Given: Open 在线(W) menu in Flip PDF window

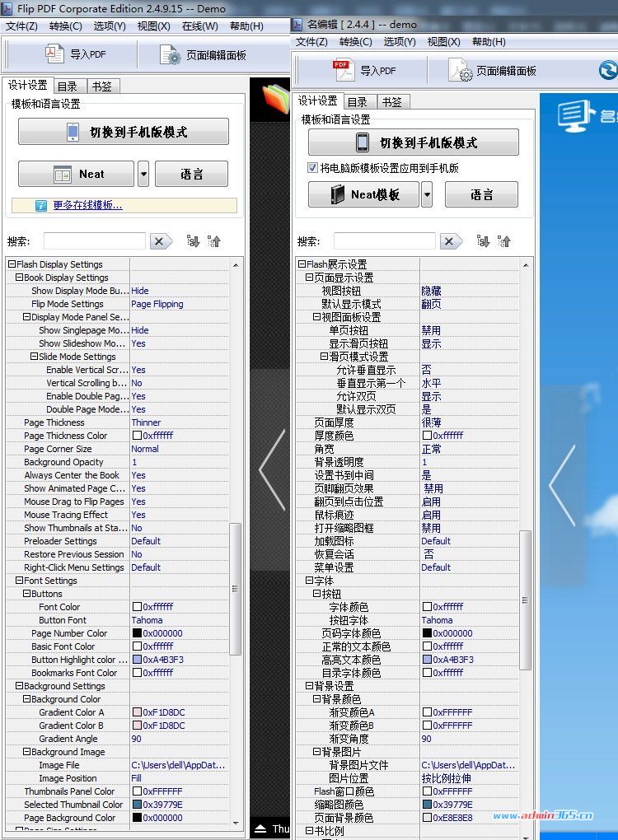Looking at the screenshot, I should click(200, 26).
